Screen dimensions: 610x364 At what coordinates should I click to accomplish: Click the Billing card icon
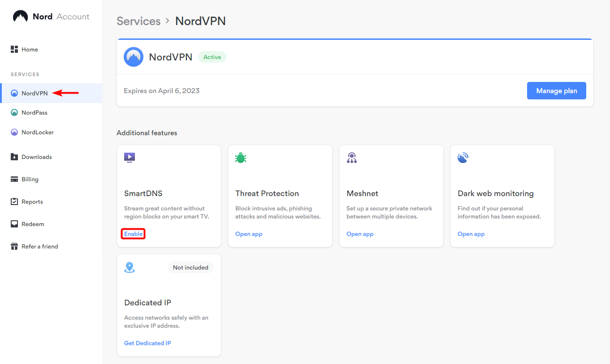(x=14, y=180)
